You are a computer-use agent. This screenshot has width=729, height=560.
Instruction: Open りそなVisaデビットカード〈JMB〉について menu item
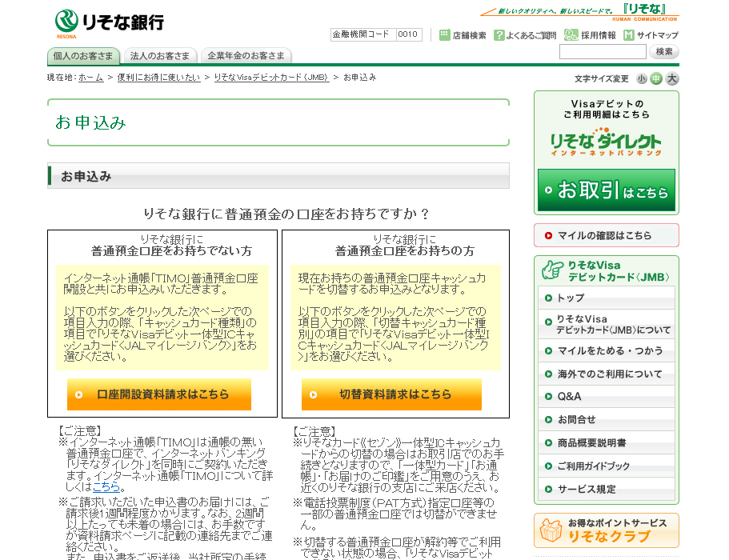(607, 324)
